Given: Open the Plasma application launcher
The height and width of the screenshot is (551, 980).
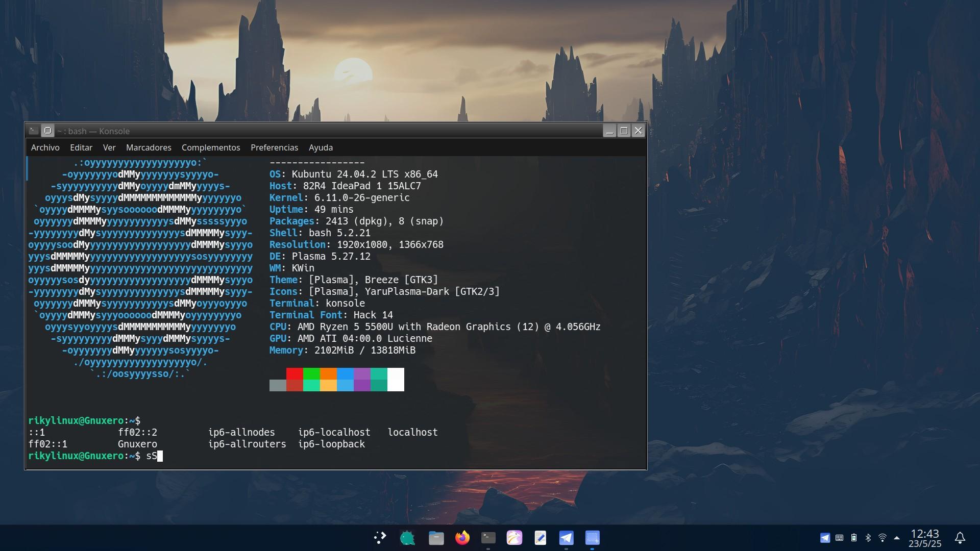Looking at the screenshot, I should pyautogui.click(x=380, y=538).
